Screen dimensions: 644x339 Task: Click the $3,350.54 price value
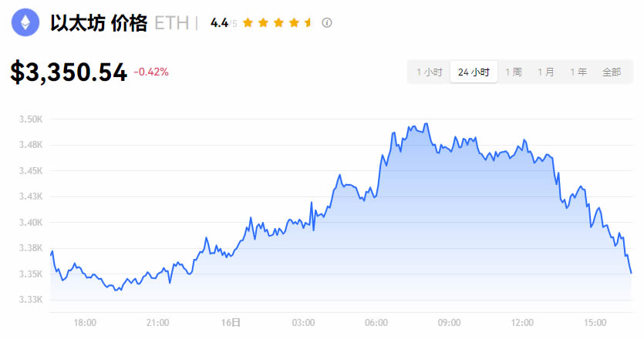69,72
